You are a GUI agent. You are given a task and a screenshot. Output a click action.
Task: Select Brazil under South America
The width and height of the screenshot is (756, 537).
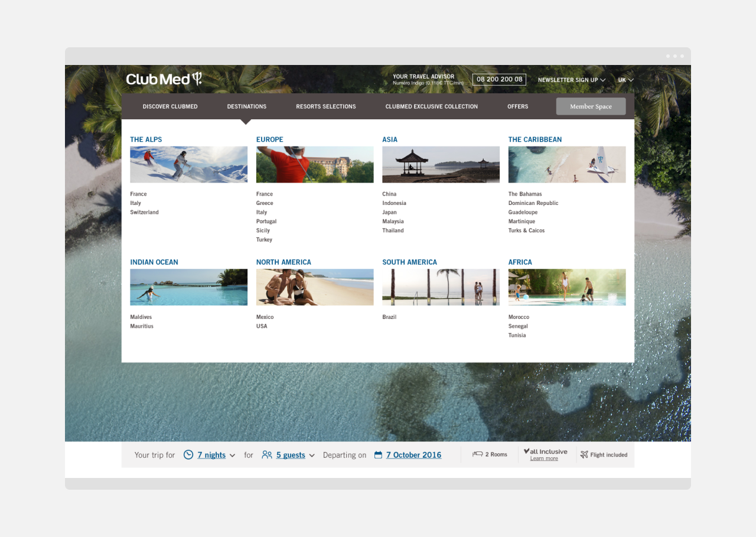[x=389, y=317]
